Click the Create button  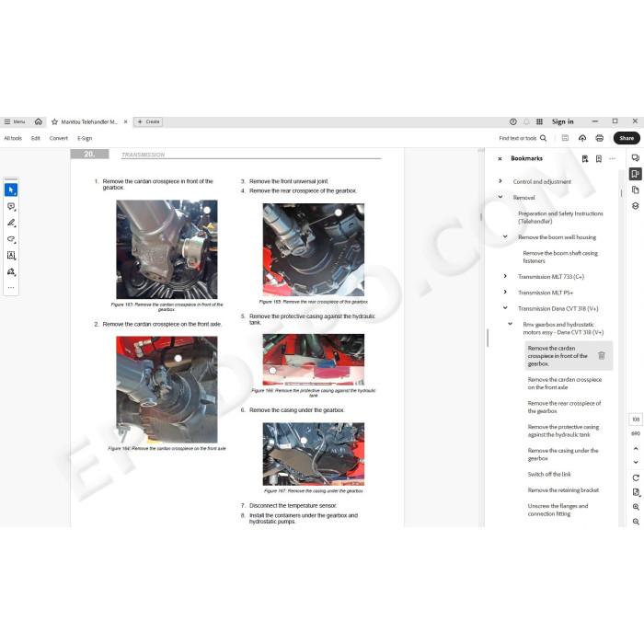point(148,121)
